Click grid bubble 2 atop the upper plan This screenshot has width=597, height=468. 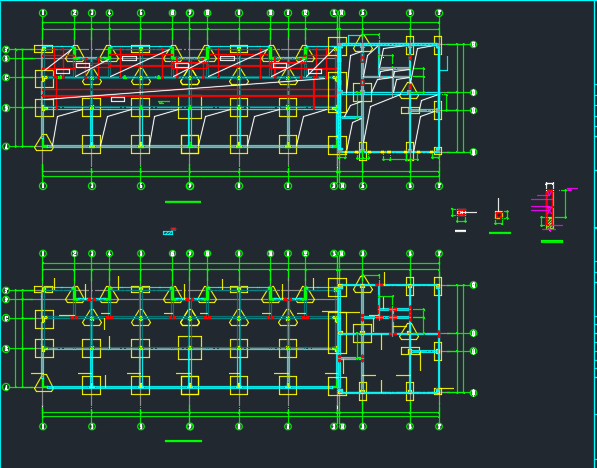coord(74,13)
